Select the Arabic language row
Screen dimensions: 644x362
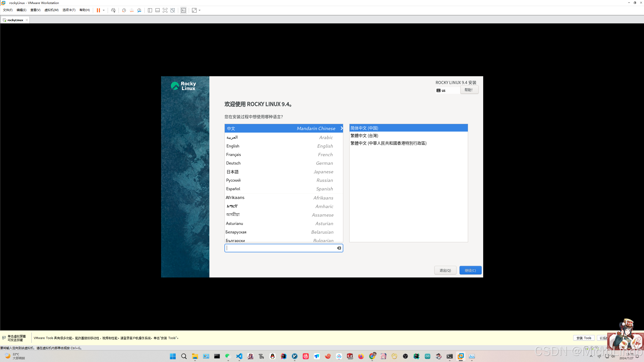point(284,137)
